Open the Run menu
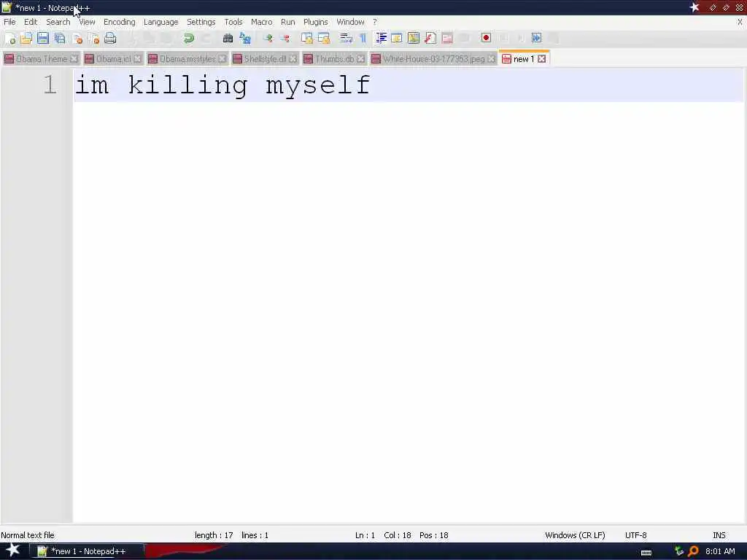The width and height of the screenshot is (747, 560). (287, 22)
